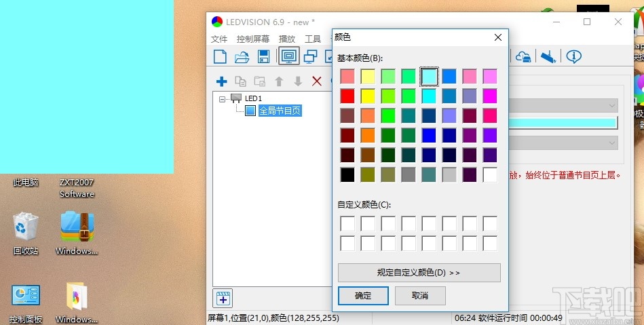Click the ZXT2007 Software desktop label
This screenshot has height=325, width=644.
click(77, 188)
